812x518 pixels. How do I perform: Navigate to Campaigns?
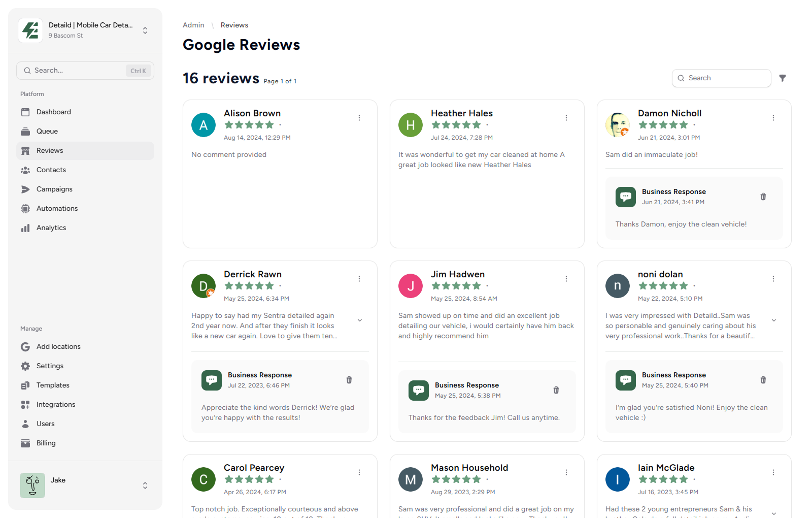pyautogui.click(x=54, y=189)
